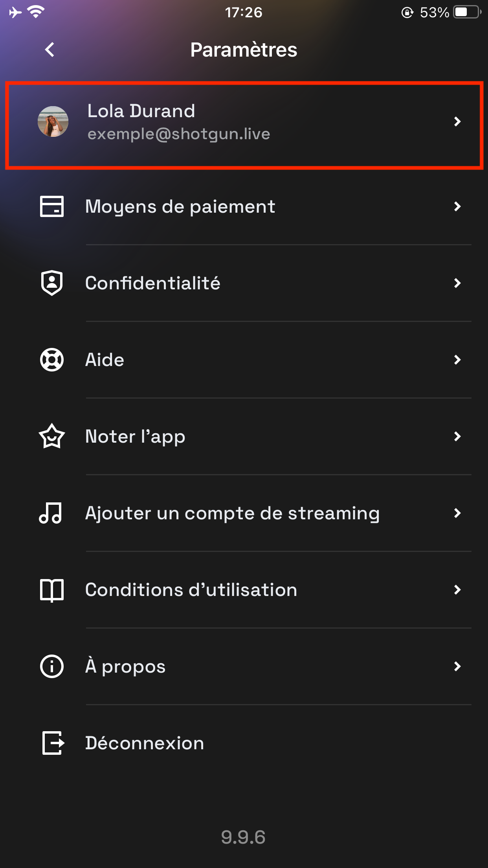Viewport: 488px width, 868px height.
Task: Click the music note streaming icon
Action: tap(51, 513)
